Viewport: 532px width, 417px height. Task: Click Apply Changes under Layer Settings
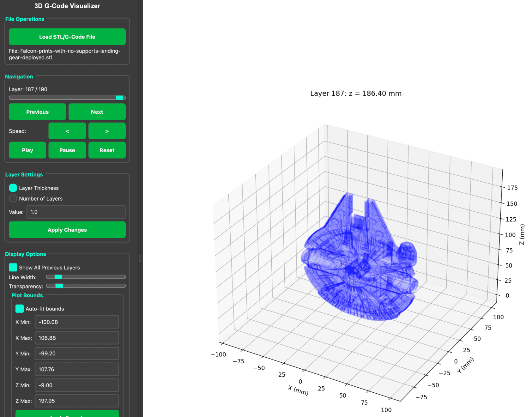(x=67, y=230)
